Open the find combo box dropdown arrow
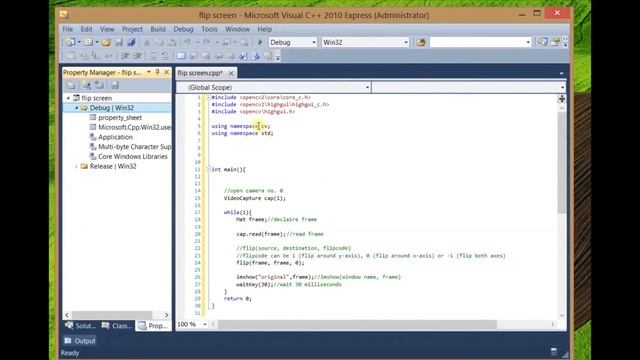This screenshot has width=640, height=360. [x=528, y=42]
